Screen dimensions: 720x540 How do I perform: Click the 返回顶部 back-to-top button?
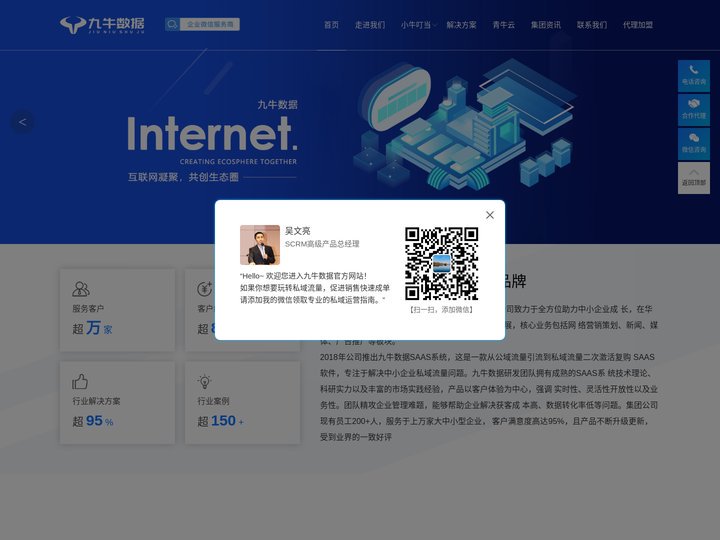(x=694, y=177)
